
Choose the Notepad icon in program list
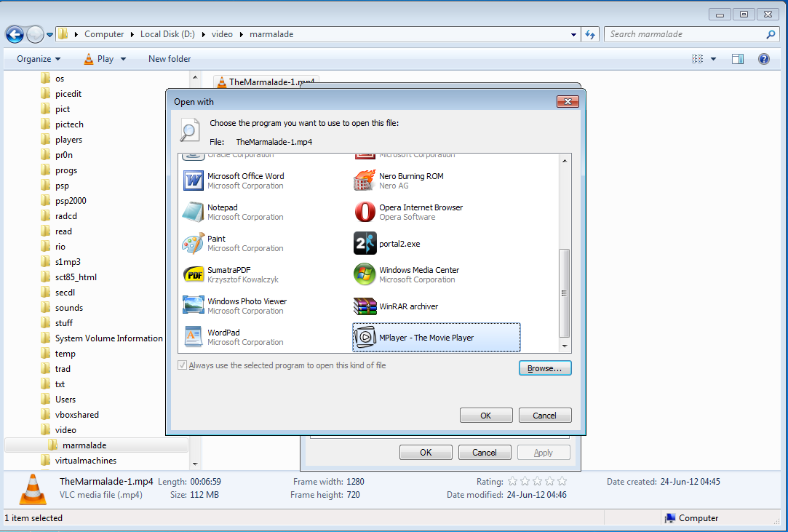tap(193, 212)
